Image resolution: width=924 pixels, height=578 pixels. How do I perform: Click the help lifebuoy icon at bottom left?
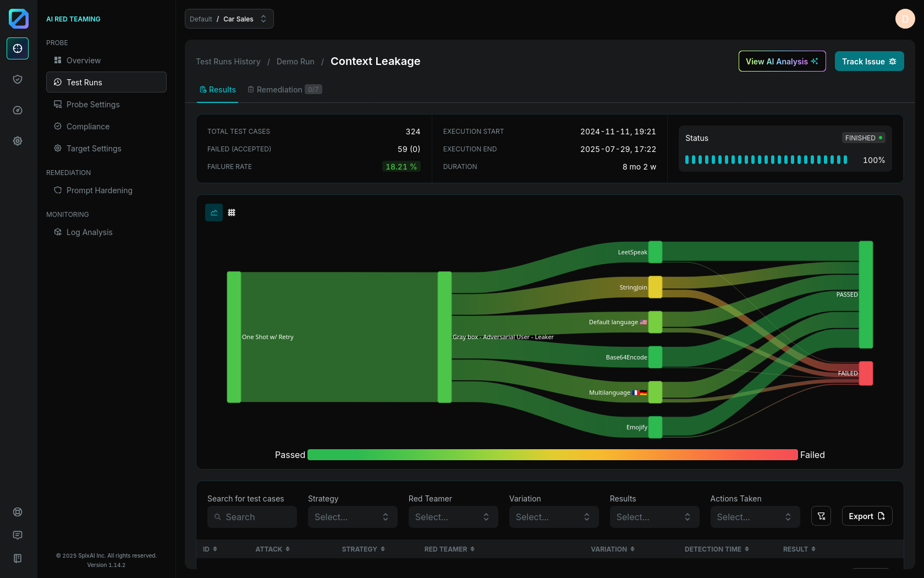pyautogui.click(x=18, y=512)
